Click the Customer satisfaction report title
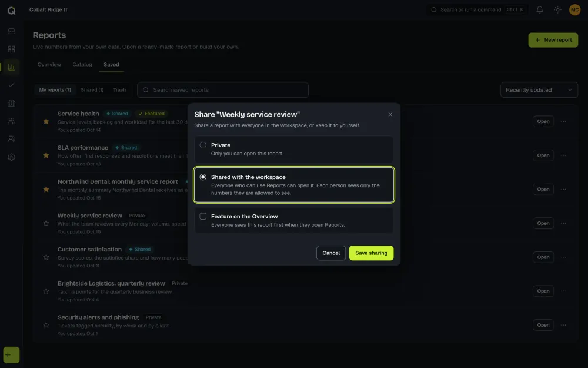 click(x=89, y=249)
